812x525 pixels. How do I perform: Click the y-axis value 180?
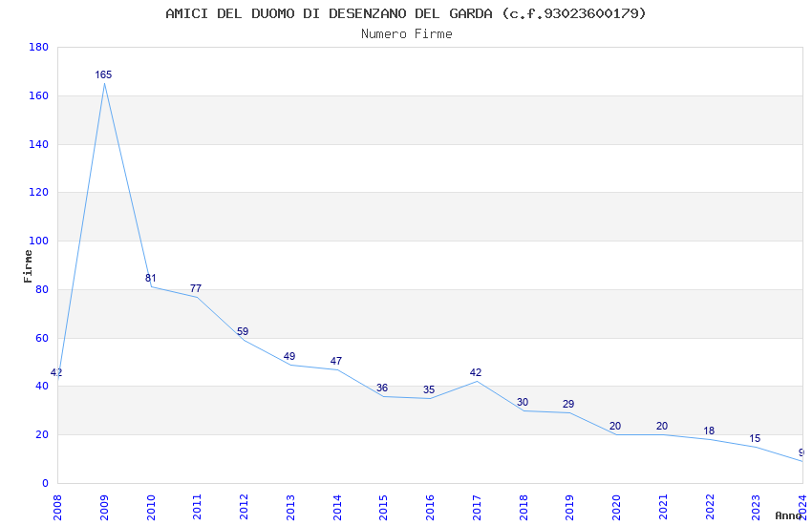(x=39, y=47)
